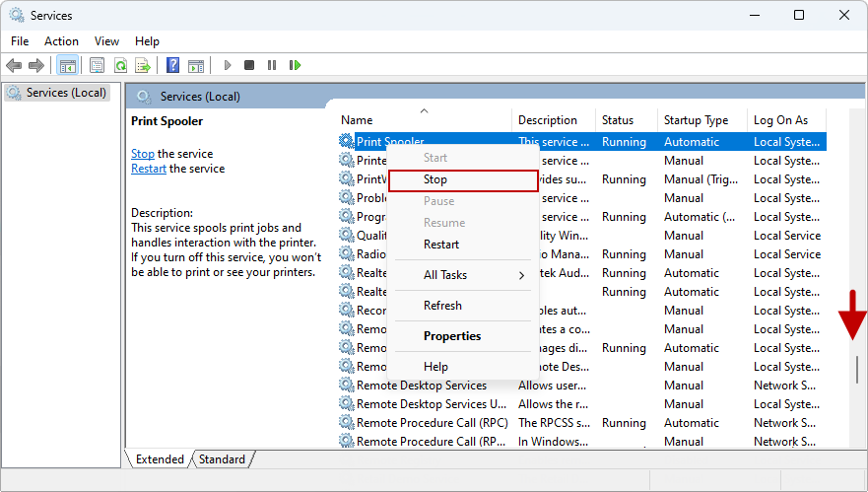The width and height of the screenshot is (868, 492).
Task: Switch to the Standard tab
Action: tap(223, 459)
